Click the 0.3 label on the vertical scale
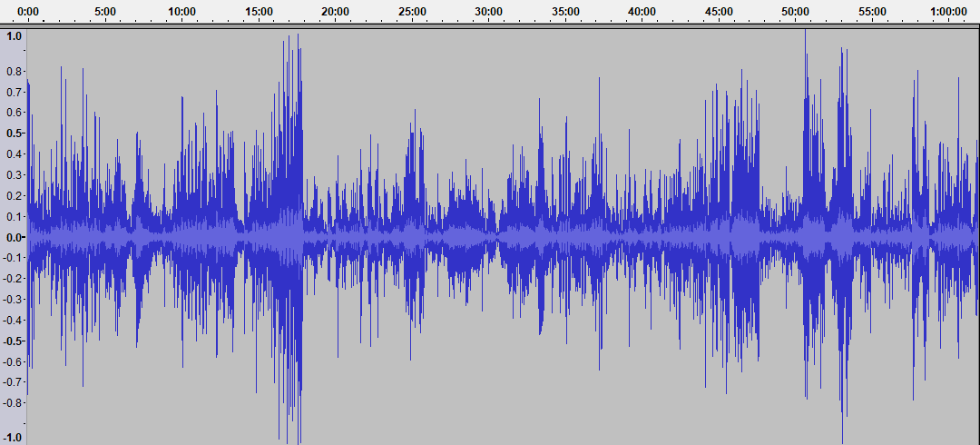This screenshot has height=445, width=980. 15,174
